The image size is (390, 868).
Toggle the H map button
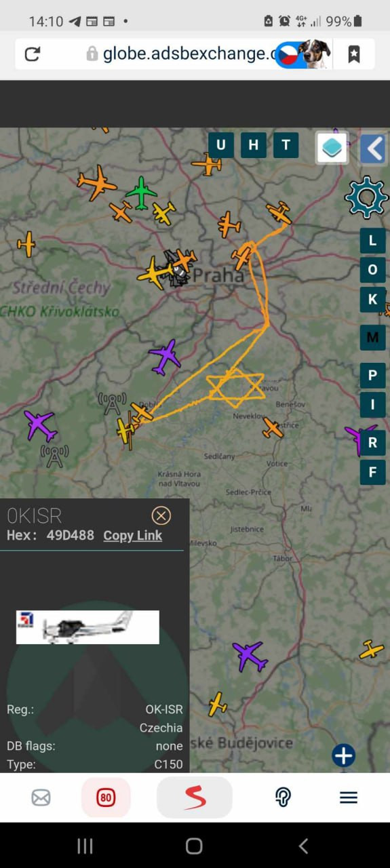(x=254, y=145)
